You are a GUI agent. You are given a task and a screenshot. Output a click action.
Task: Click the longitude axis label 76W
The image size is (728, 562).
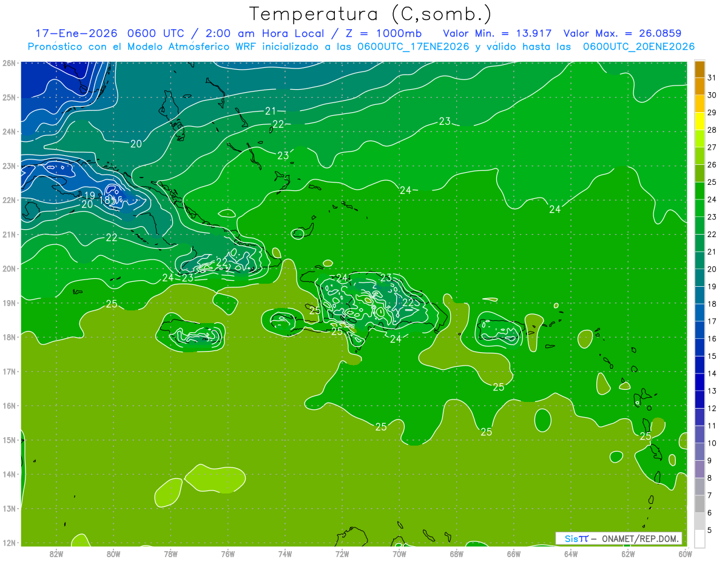227,554
